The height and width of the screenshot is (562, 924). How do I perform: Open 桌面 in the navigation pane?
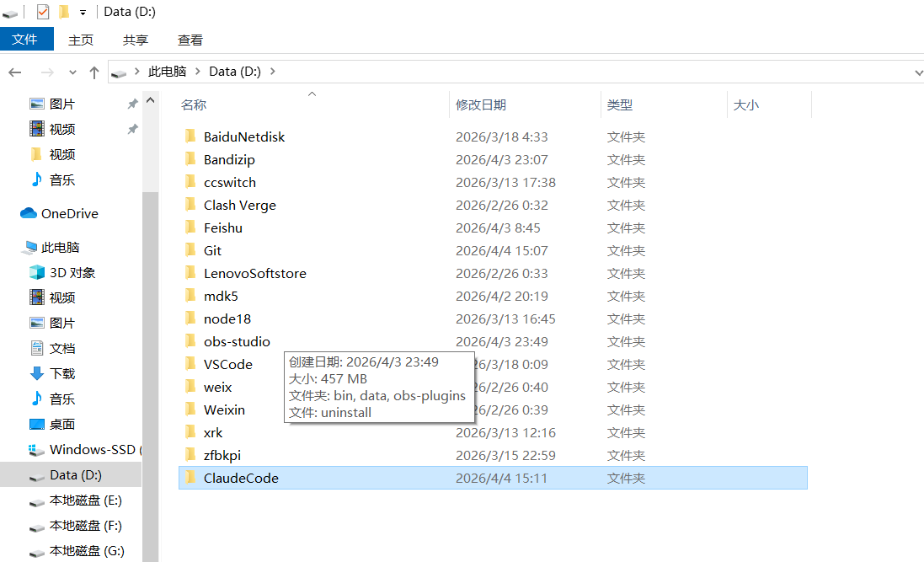[62, 424]
